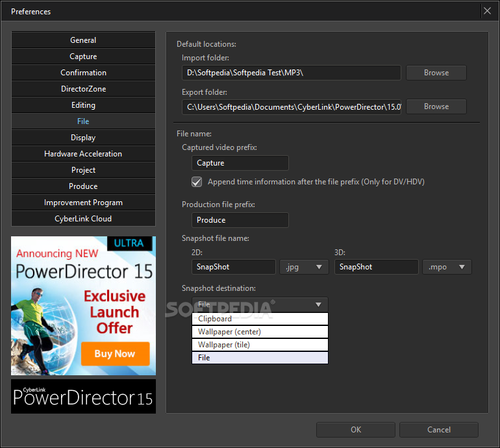Image resolution: width=500 pixels, height=448 pixels.
Task: Open the General preferences tab
Action: pos(83,40)
